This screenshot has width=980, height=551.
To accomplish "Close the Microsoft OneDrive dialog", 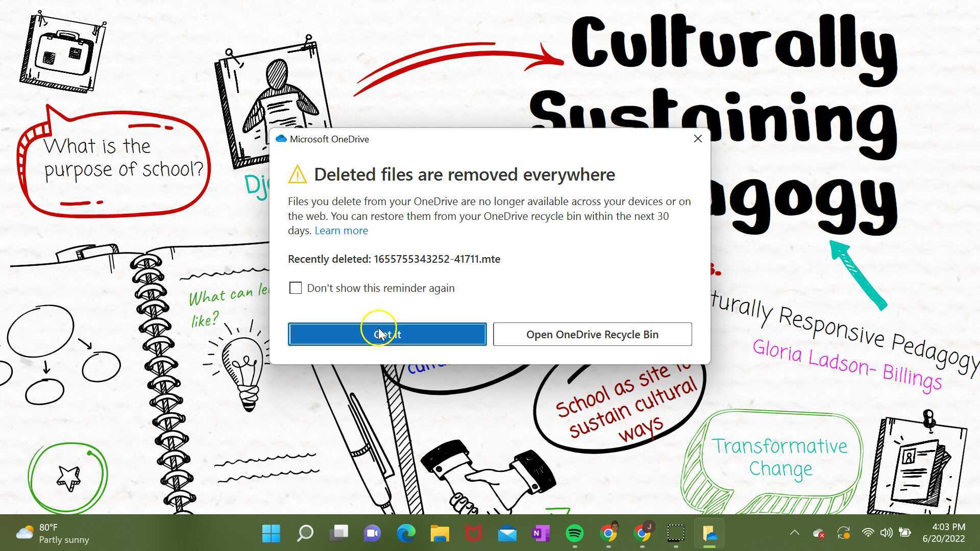I will [698, 139].
